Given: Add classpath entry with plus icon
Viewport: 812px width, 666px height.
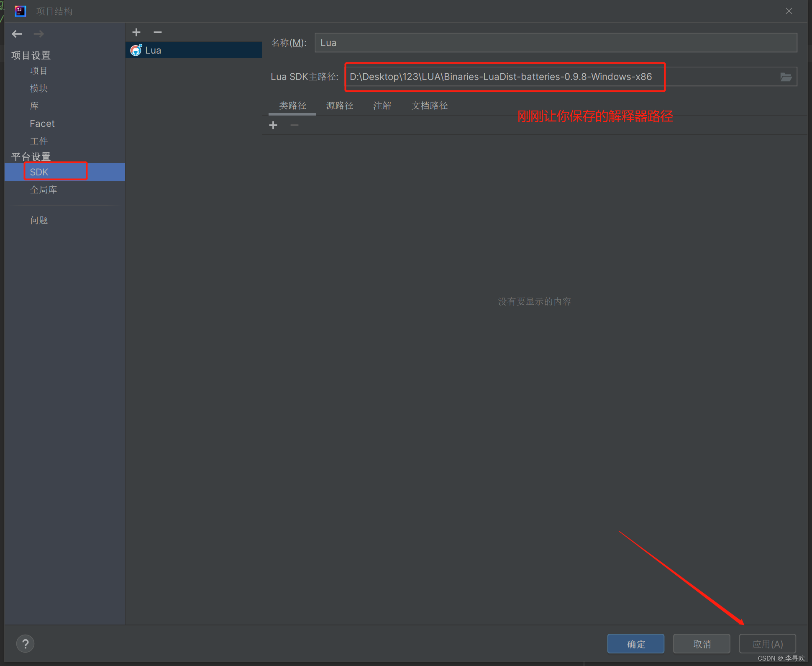Looking at the screenshot, I should pos(273,125).
